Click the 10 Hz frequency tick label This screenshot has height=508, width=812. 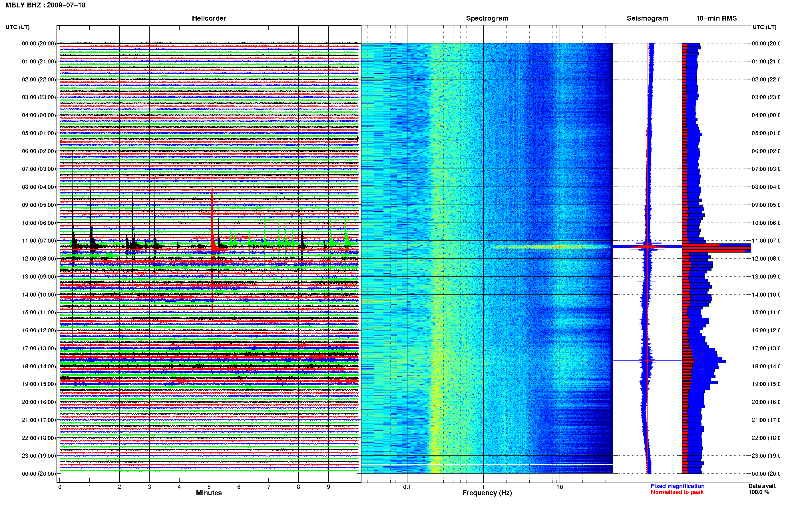(559, 487)
